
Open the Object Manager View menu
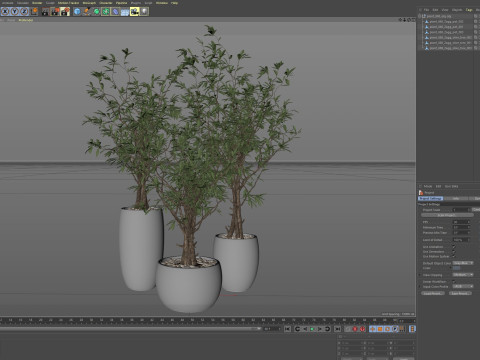(x=445, y=10)
